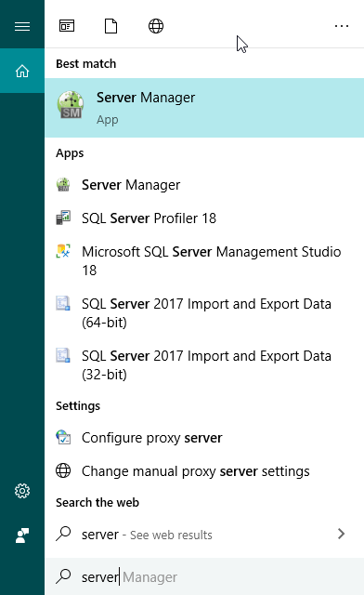Click icon for Import Export Data (64-bit)

pos(63,304)
